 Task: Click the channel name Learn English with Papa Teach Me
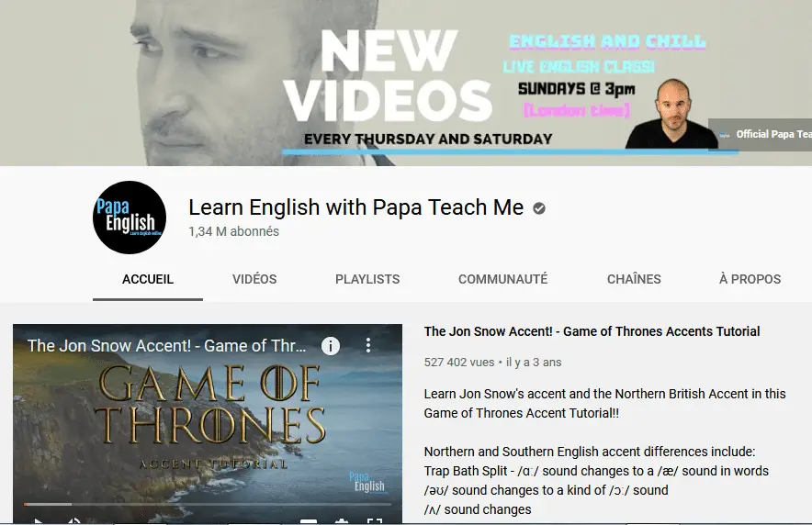[x=355, y=207]
